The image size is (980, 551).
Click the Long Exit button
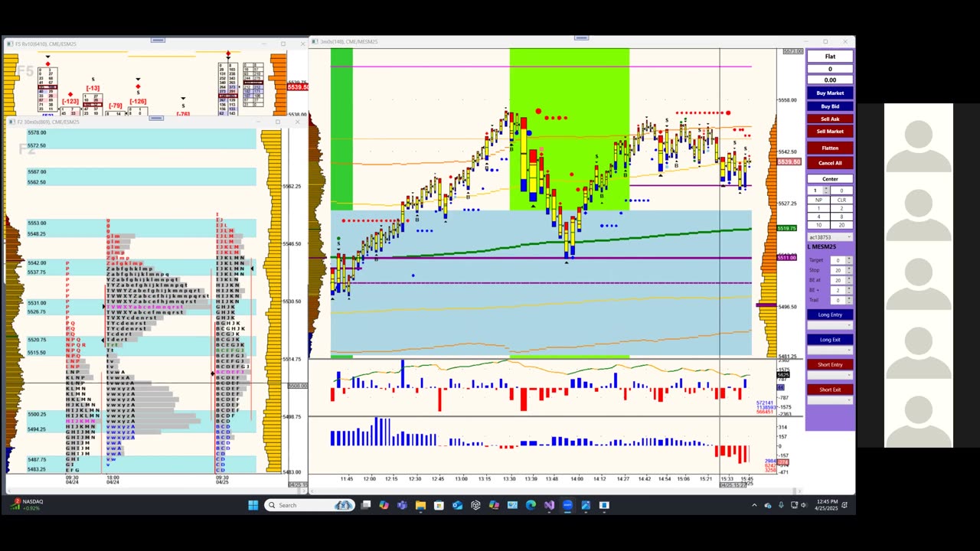pos(830,340)
